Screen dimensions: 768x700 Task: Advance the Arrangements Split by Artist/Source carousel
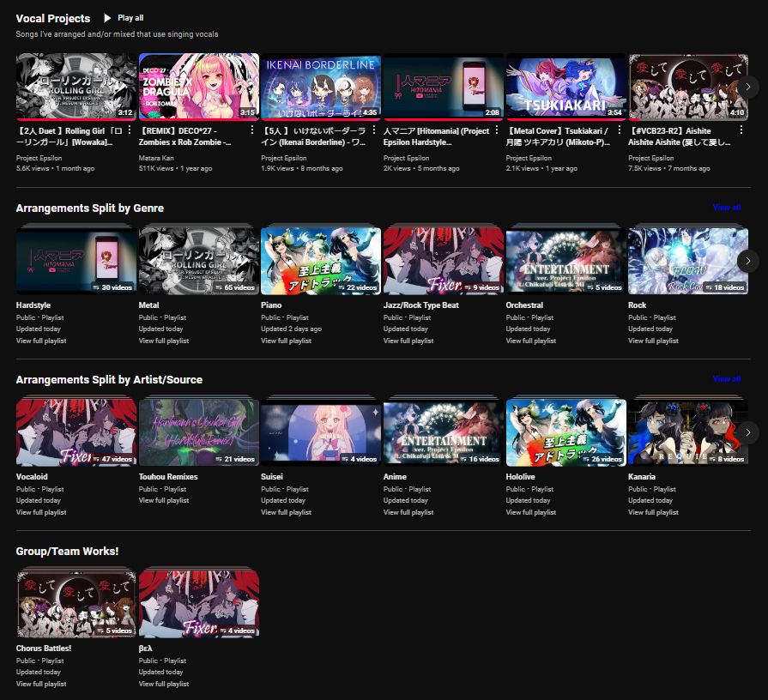tap(748, 432)
